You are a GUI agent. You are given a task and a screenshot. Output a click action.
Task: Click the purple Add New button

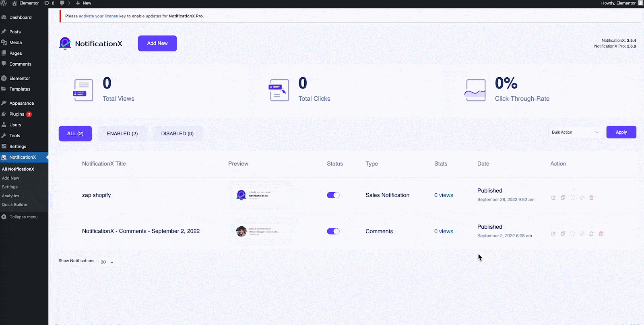[157, 43]
